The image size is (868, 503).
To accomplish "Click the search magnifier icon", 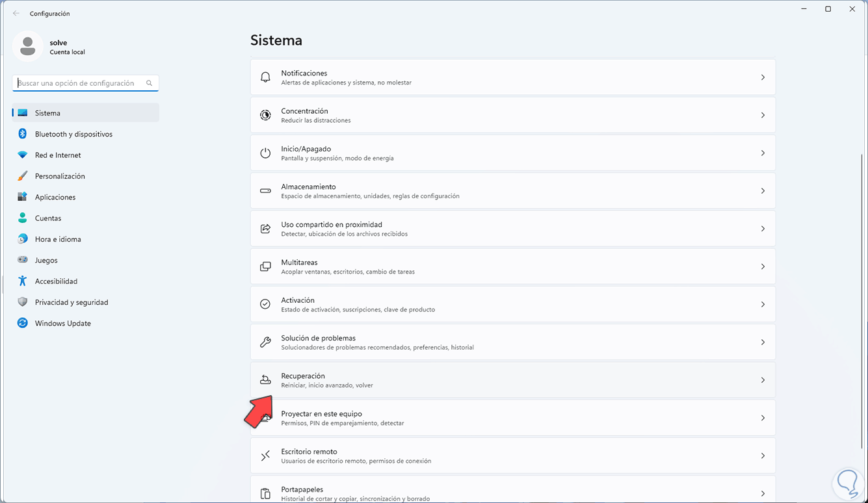I will [x=150, y=83].
